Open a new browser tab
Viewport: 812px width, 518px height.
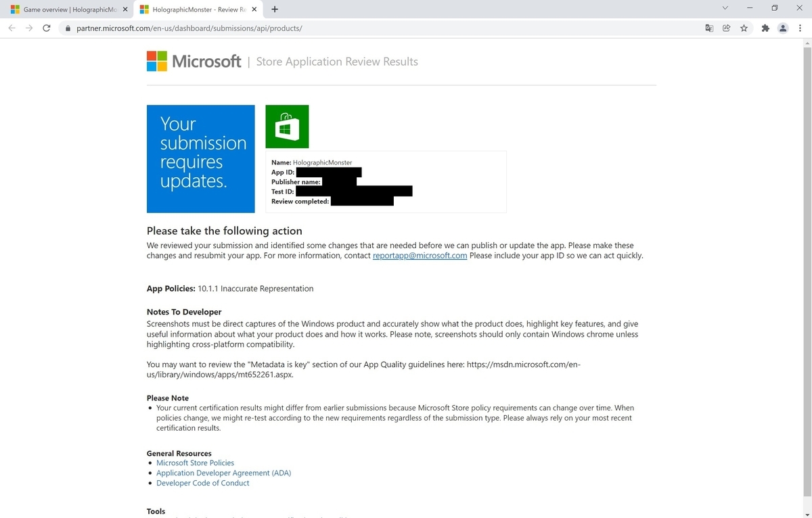pyautogui.click(x=274, y=9)
